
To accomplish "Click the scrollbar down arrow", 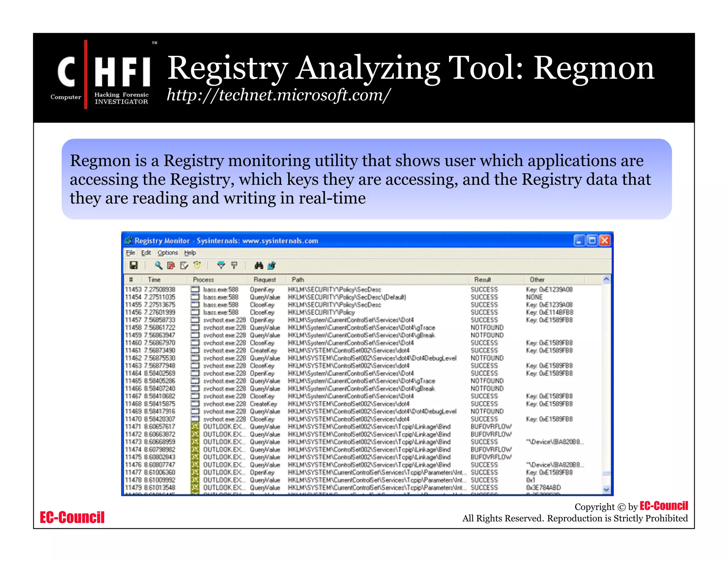I will [606, 489].
